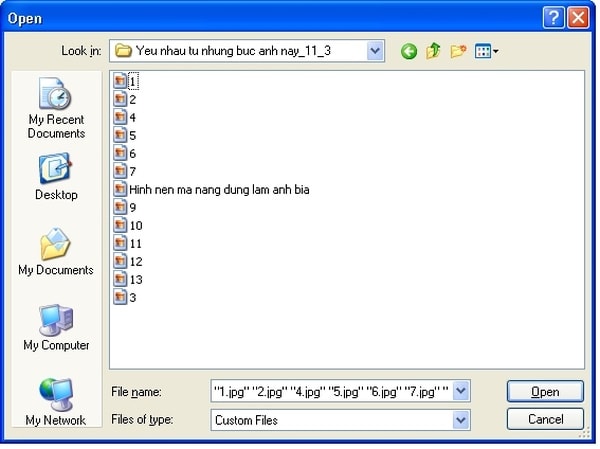Click the image icon of file 6
600x449 pixels.
pos(120,153)
